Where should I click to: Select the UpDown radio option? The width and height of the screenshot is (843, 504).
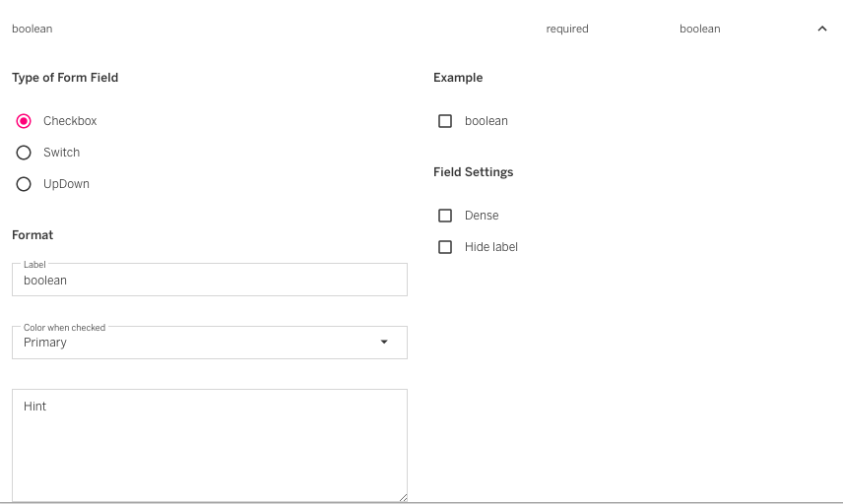pos(24,184)
